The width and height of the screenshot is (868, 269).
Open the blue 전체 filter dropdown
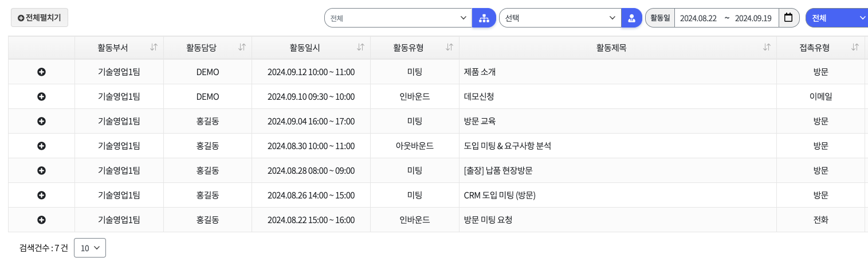tap(836, 18)
